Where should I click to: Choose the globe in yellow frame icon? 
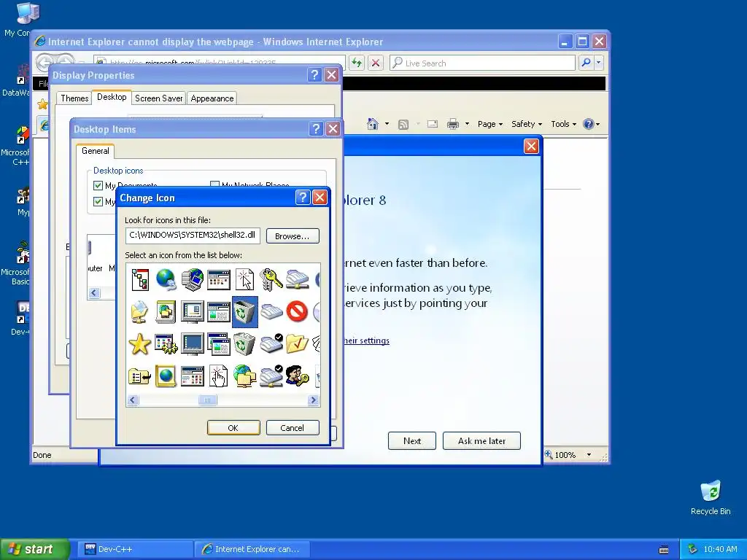tap(166, 376)
